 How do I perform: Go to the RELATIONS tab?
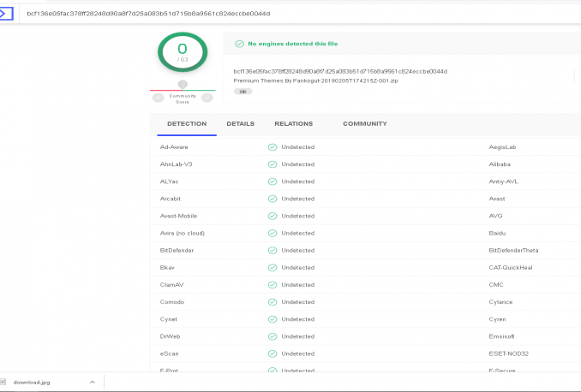click(293, 124)
